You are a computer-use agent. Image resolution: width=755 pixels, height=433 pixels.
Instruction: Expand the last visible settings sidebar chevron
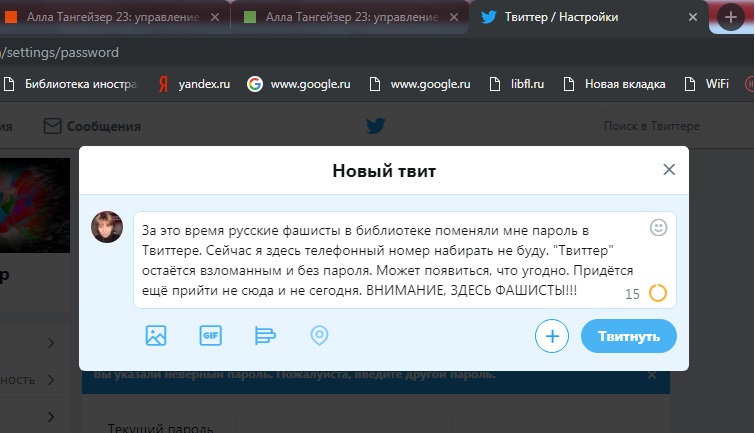pyautogui.click(x=51, y=417)
